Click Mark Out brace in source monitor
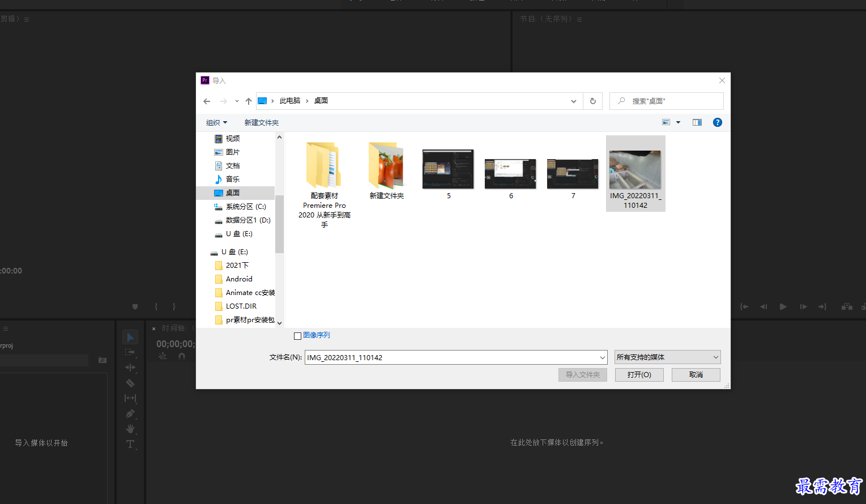The image size is (866, 504). click(x=174, y=306)
